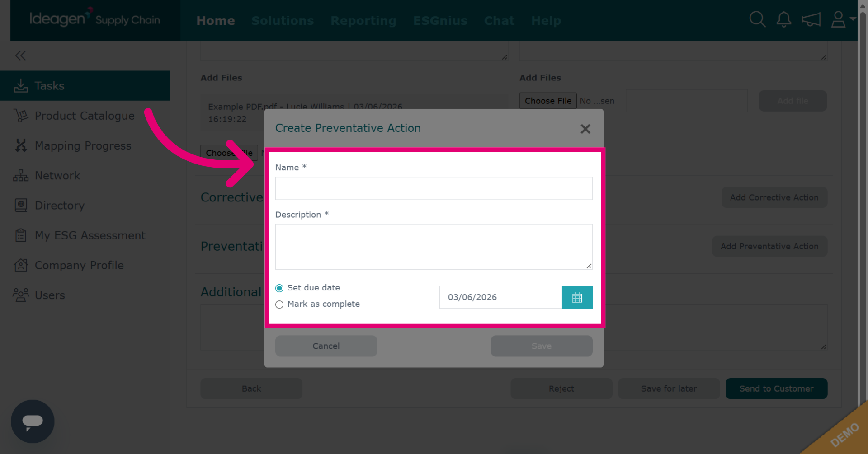Open the Solutions menu
868x454 pixels.
click(x=283, y=21)
